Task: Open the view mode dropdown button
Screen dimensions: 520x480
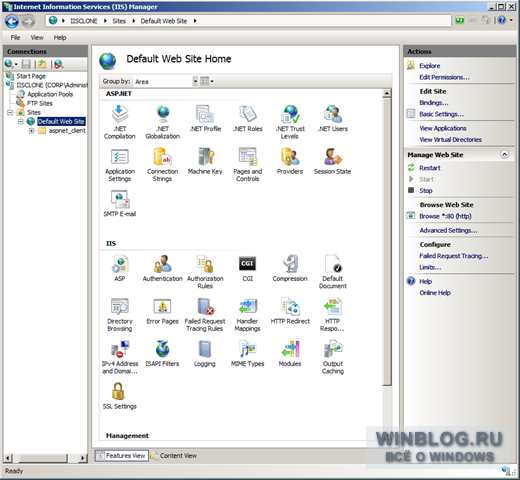Action: [x=207, y=81]
